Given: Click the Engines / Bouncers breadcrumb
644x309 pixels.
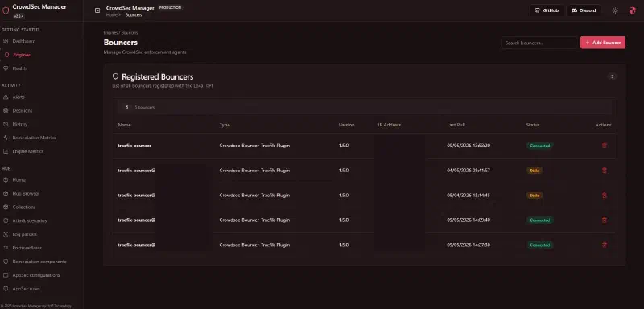Looking at the screenshot, I should click(x=121, y=32).
